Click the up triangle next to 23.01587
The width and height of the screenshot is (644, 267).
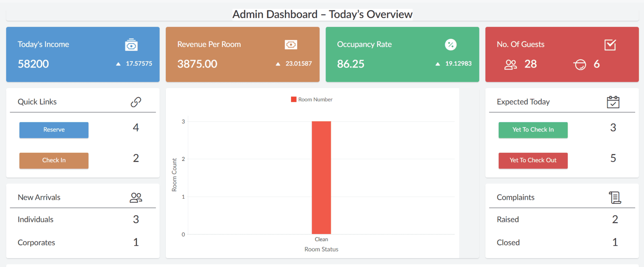[x=278, y=64]
